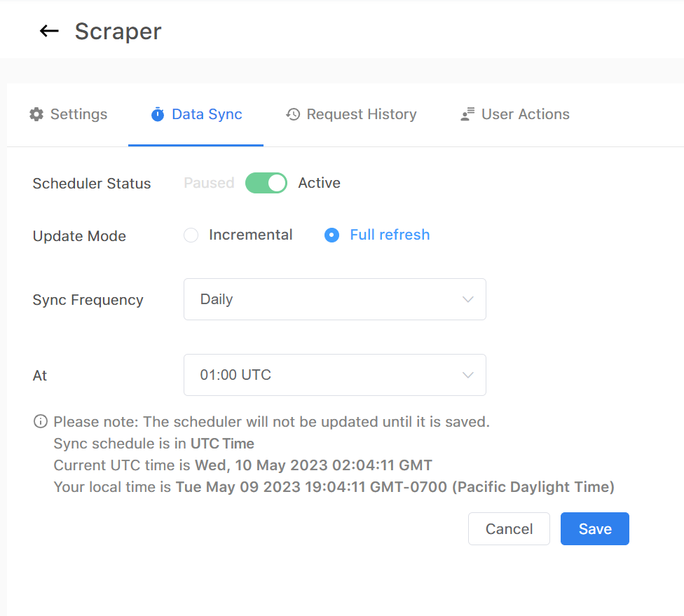Screen dimensions: 684x616
Task: Open the Settings tab
Action: point(68,114)
